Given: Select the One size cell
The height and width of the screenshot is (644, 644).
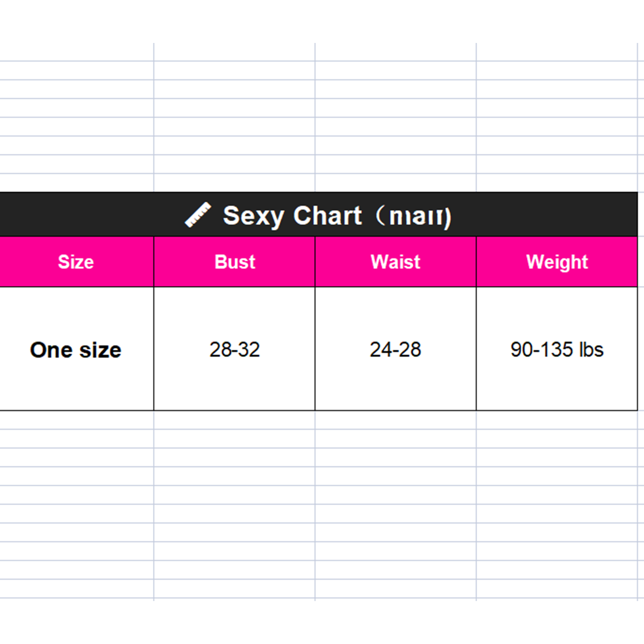Looking at the screenshot, I should (76, 350).
